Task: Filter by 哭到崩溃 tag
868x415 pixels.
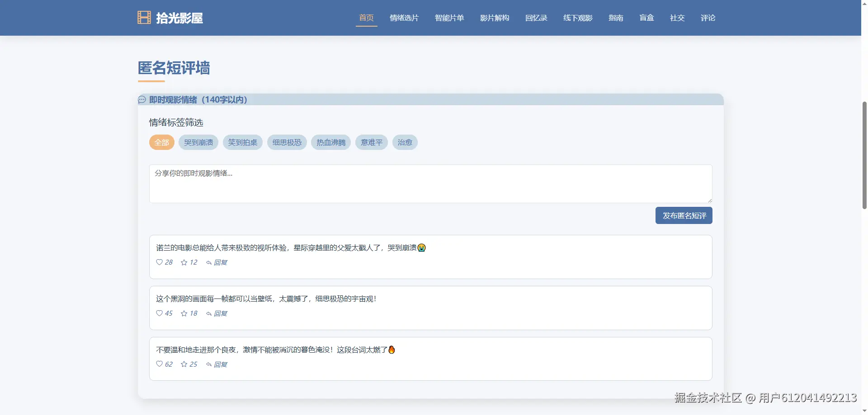Action: (198, 142)
